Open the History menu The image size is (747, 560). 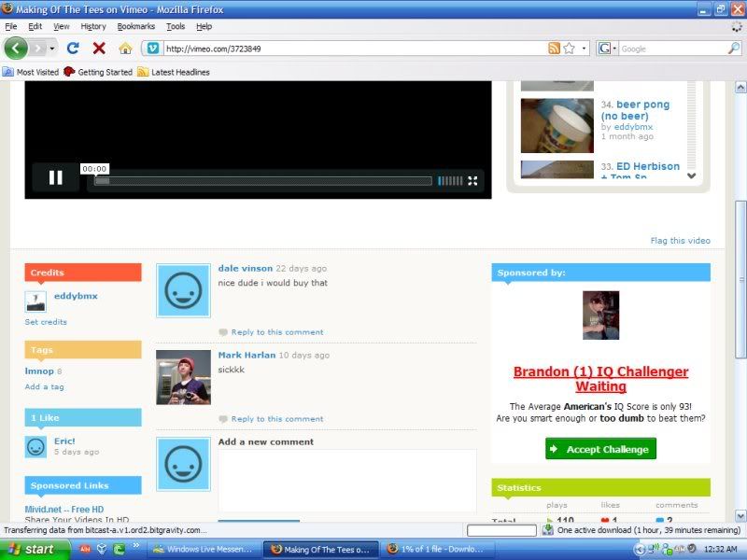click(x=93, y=27)
